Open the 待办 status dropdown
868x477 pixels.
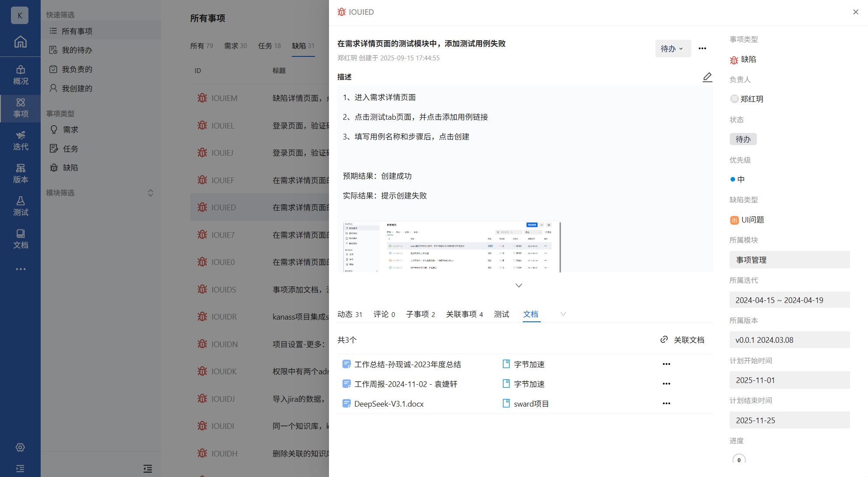point(672,49)
